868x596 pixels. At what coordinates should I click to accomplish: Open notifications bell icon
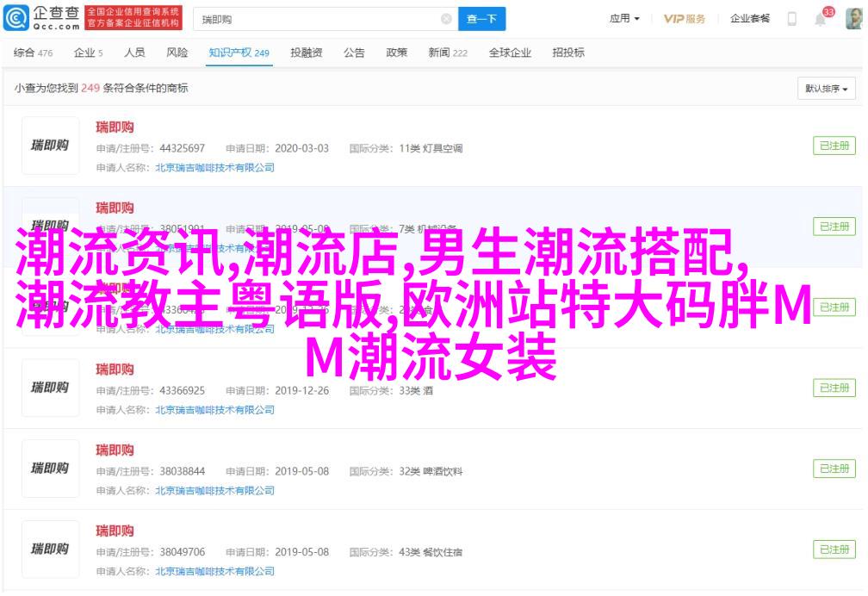tap(821, 20)
